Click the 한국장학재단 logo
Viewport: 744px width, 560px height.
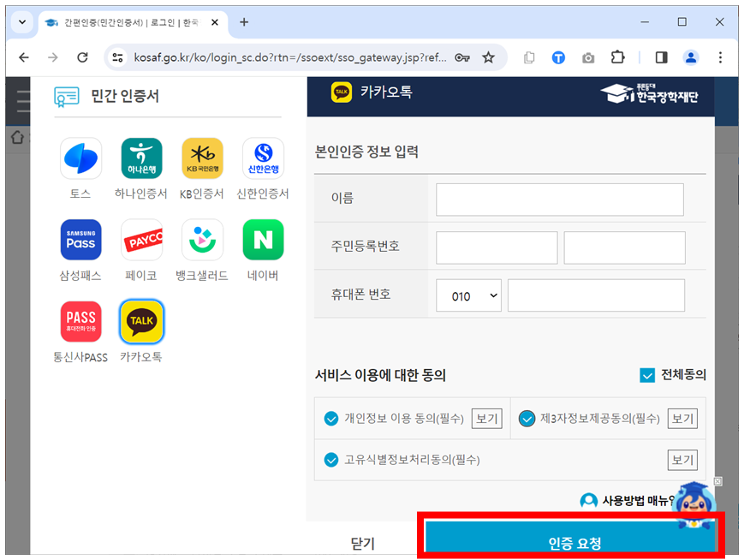pyautogui.click(x=649, y=93)
